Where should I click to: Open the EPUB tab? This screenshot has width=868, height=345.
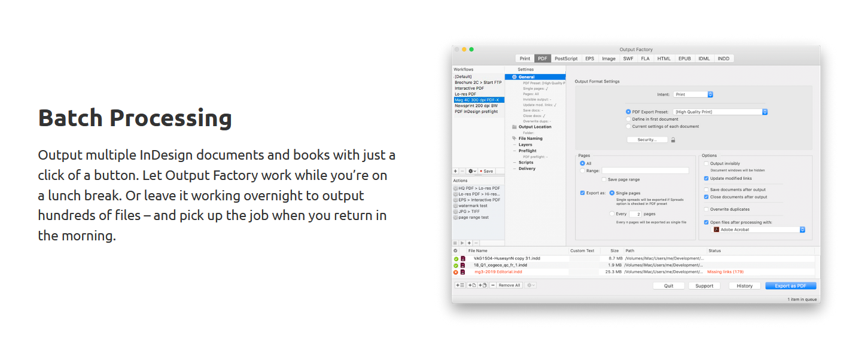(x=684, y=59)
